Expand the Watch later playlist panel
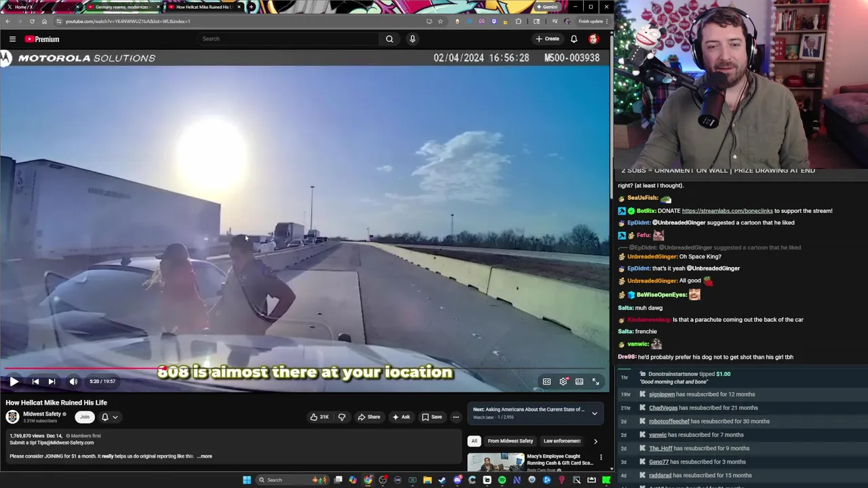The image size is (868, 488). pyautogui.click(x=594, y=413)
